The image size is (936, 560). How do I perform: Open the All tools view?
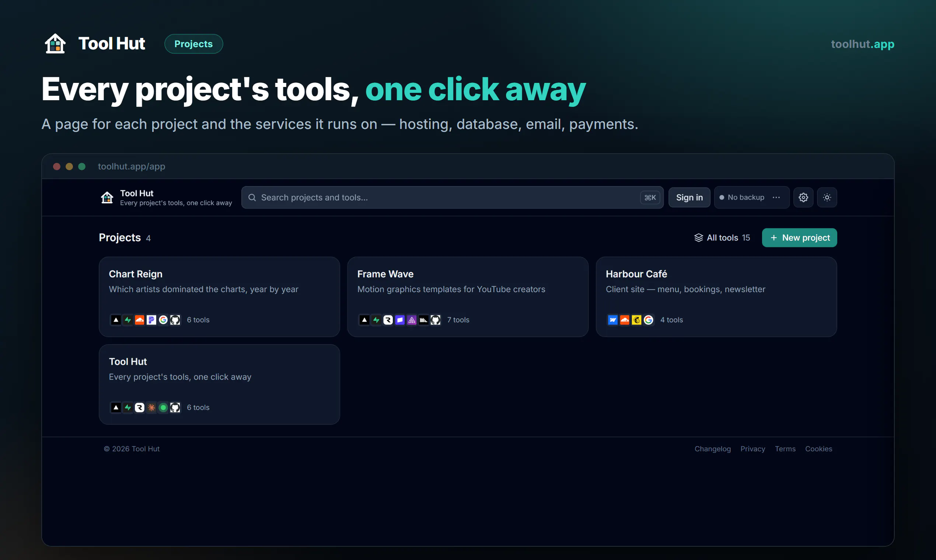pyautogui.click(x=722, y=238)
